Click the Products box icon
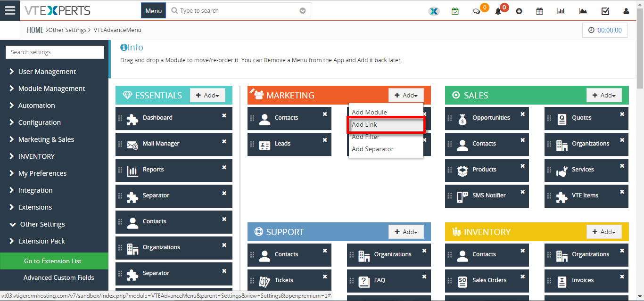This screenshot has height=301, width=644. [462, 171]
